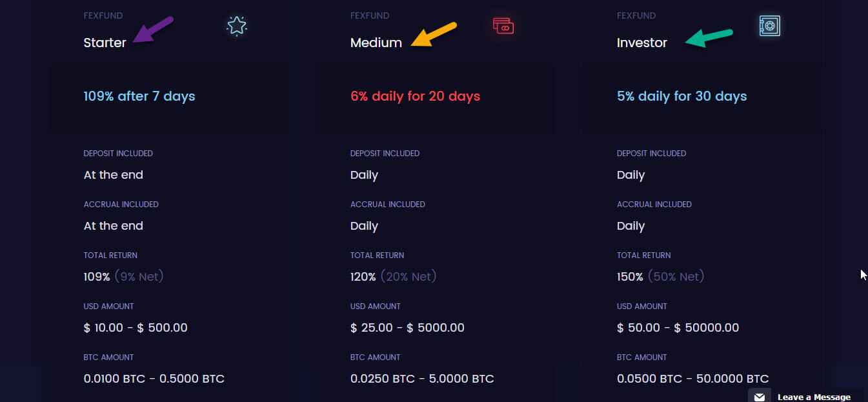The height and width of the screenshot is (402, 868).
Task: Click the red credit card icon on Medium plan
Action: pyautogui.click(x=503, y=26)
